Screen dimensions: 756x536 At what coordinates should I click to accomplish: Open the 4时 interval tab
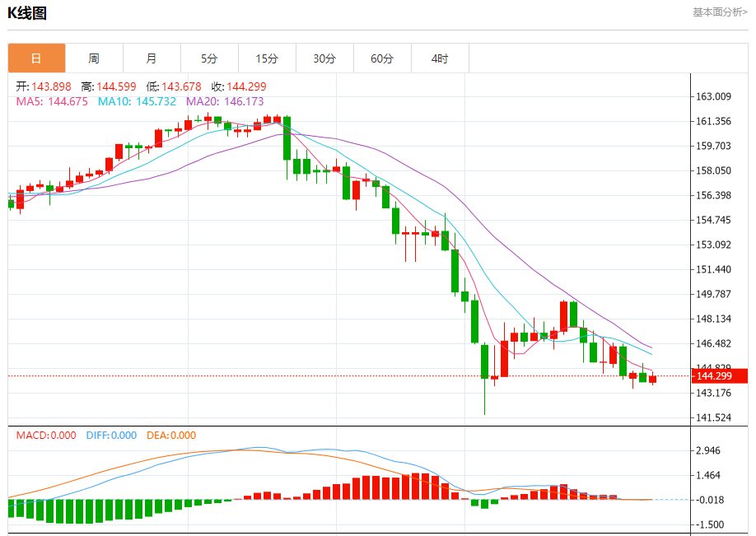[x=440, y=58]
